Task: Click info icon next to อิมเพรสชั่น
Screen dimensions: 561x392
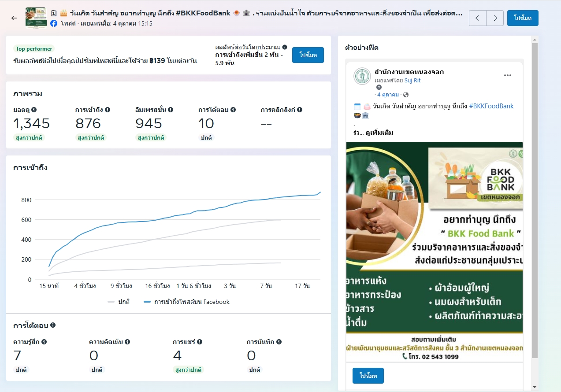Action: click(171, 110)
